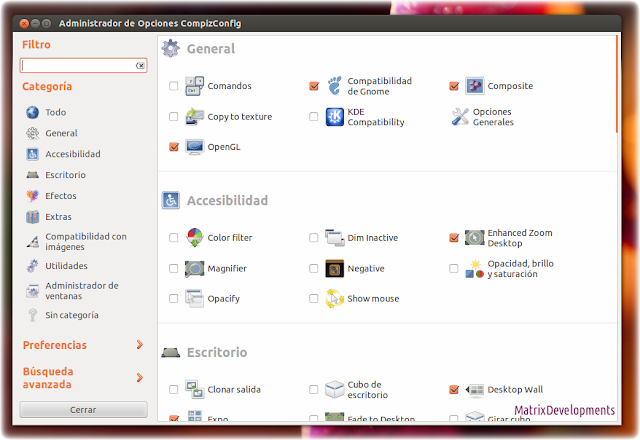The width and height of the screenshot is (640, 440).
Task: Open the Color filter icon
Action: (194, 238)
